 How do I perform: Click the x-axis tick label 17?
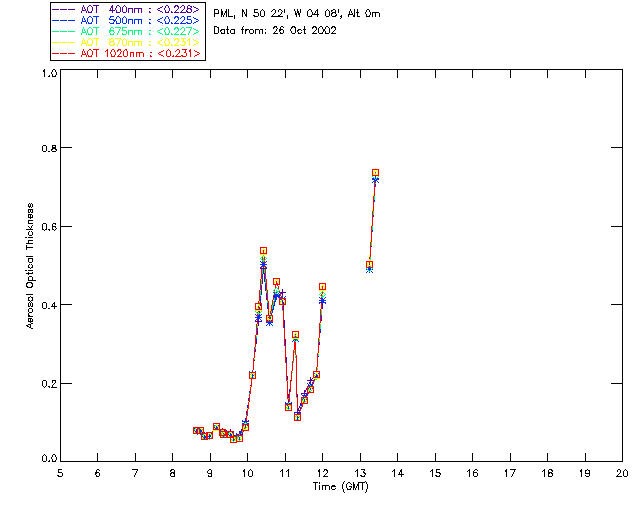[x=510, y=473]
